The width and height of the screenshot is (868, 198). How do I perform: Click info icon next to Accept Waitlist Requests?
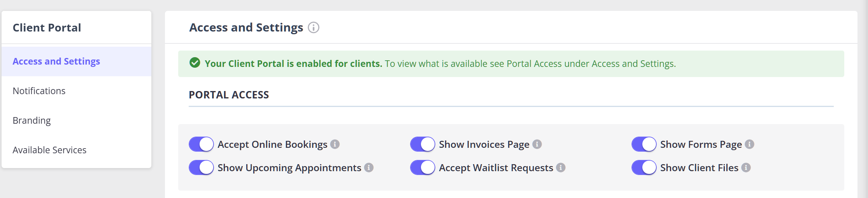coord(560,168)
